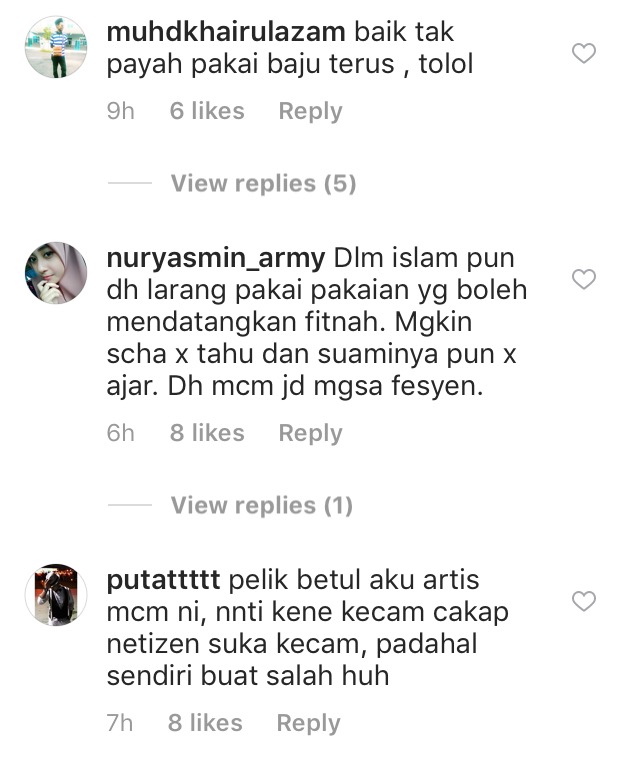This screenshot has width=640, height=760.
Task: Select the 9h timestamp
Action: (x=120, y=111)
